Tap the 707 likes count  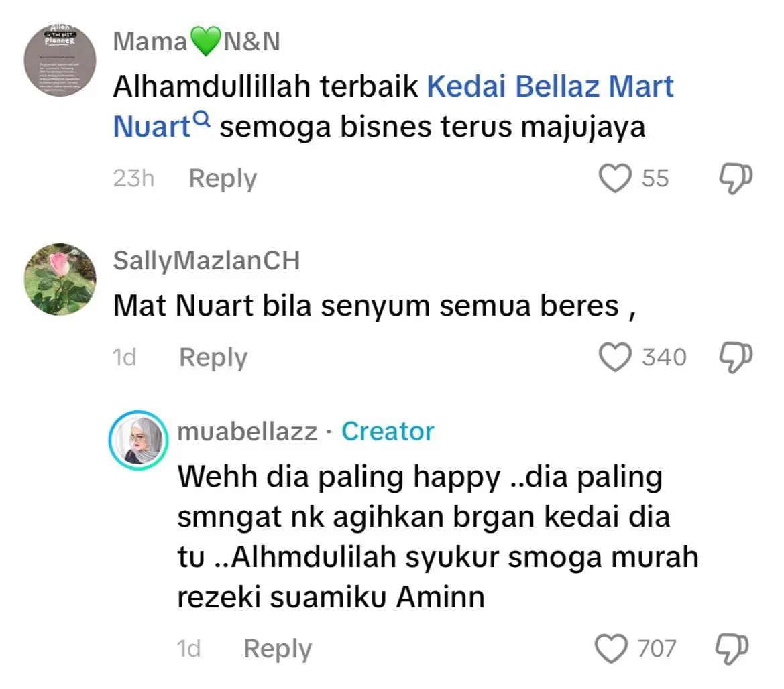[657, 648]
